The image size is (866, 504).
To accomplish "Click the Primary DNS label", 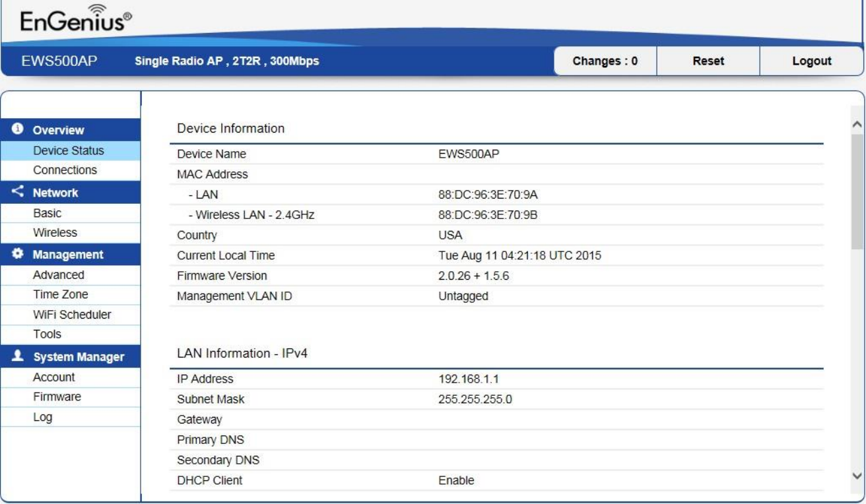I will coord(211,440).
